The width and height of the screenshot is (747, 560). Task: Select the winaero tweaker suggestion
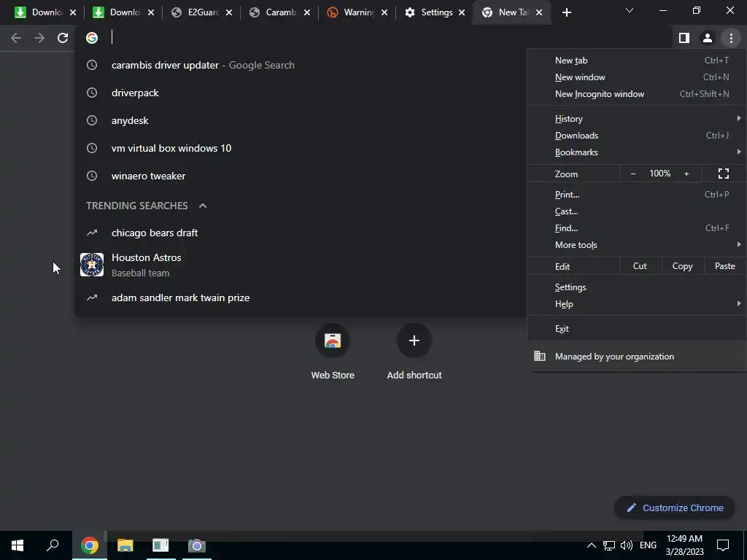point(301,176)
